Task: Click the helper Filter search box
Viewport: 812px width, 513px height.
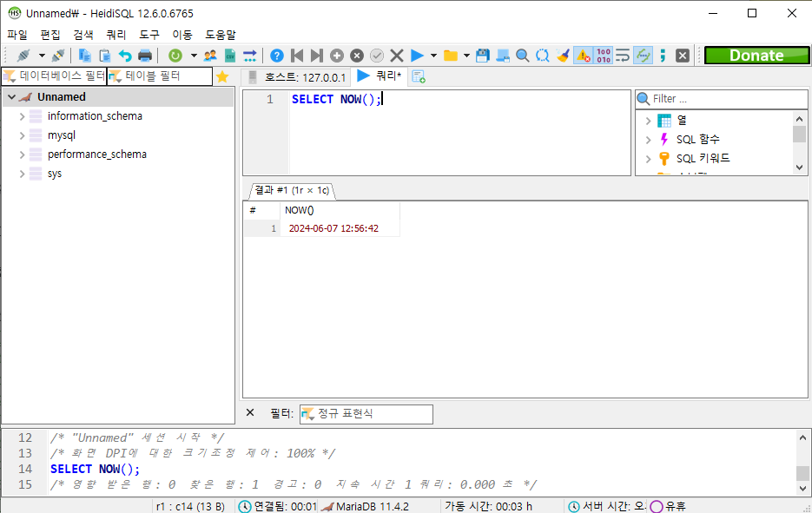Action: coord(722,99)
